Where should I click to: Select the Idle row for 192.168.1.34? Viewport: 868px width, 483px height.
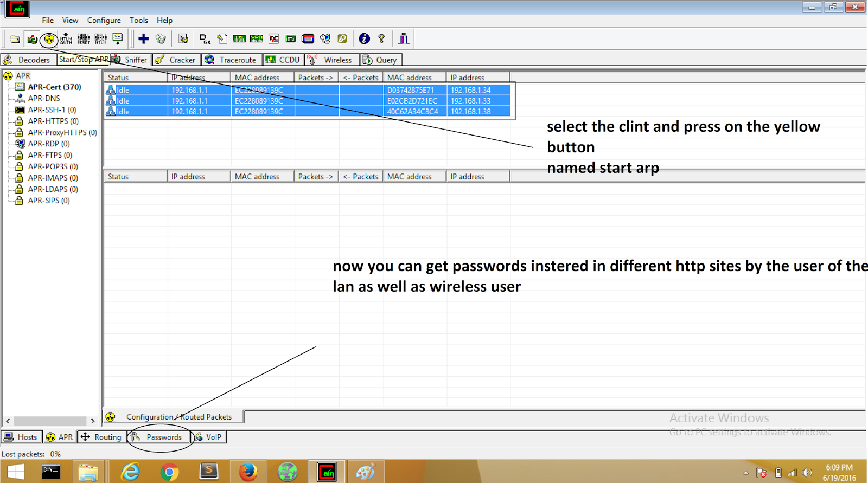[308, 90]
